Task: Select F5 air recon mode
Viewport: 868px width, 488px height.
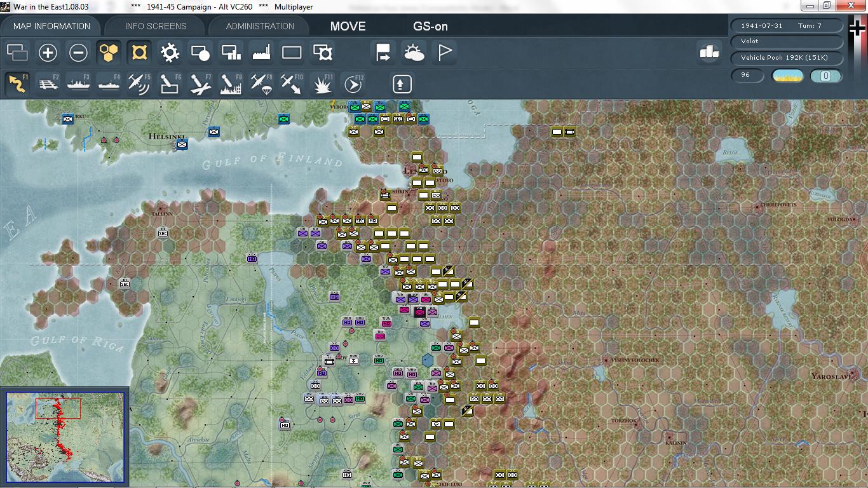Action: (x=139, y=84)
